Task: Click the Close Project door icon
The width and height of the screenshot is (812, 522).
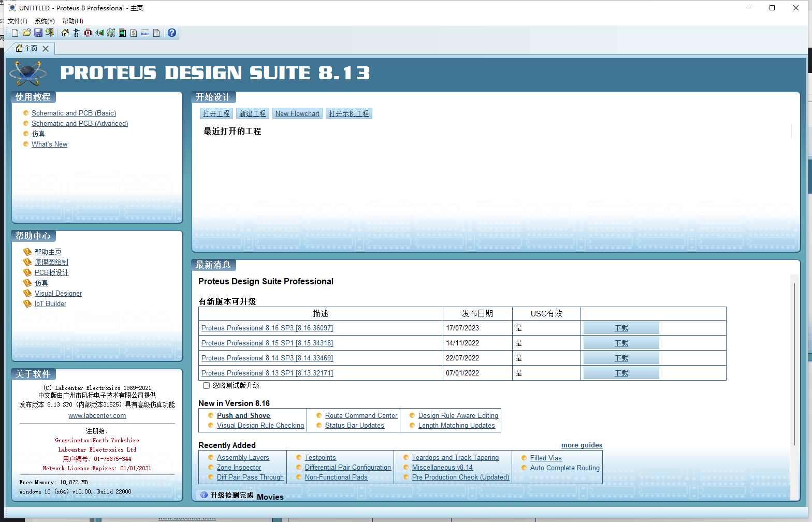Action: [x=49, y=33]
